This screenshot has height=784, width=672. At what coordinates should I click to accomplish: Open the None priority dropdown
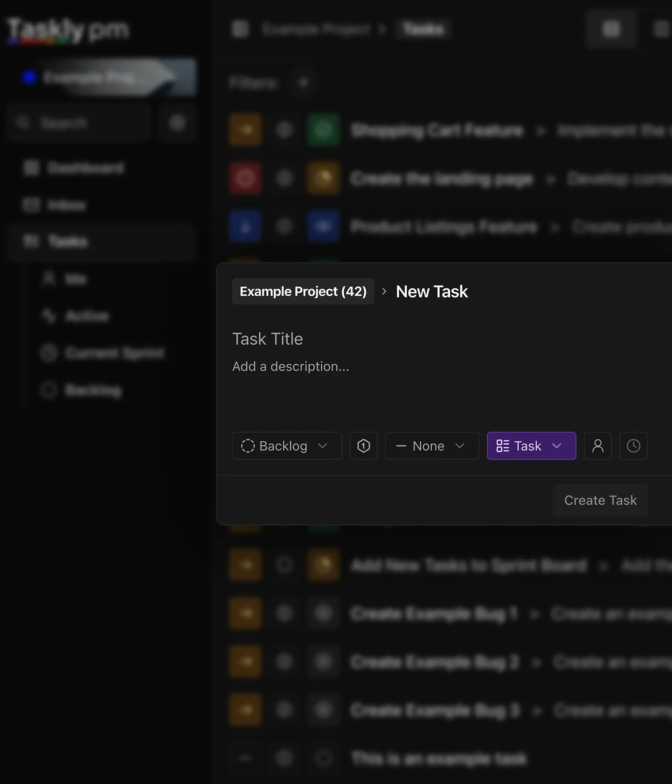pyautogui.click(x=432, y=446)
